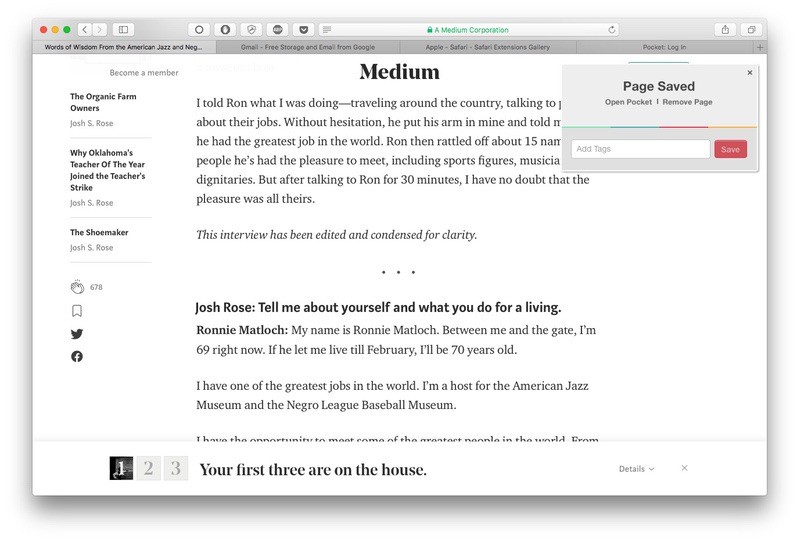Screen dimensions: 800x542
Task: Focus the Add Tags input field
Action: point(640,149)
